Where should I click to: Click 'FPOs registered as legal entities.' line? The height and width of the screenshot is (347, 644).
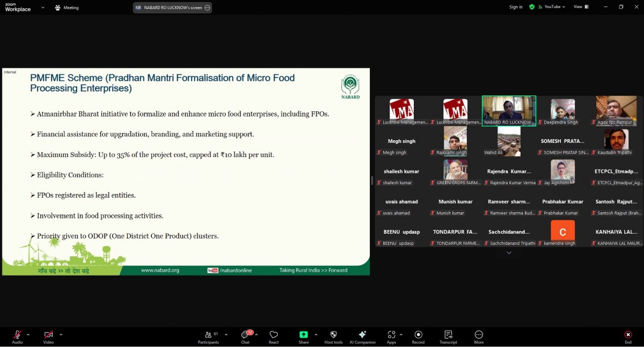(83, 196)
